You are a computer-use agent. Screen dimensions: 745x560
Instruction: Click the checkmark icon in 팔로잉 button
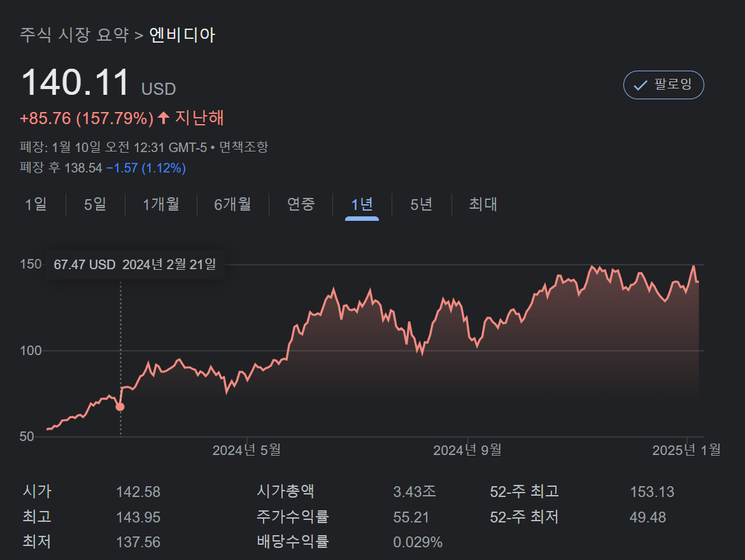click(640, 85)
